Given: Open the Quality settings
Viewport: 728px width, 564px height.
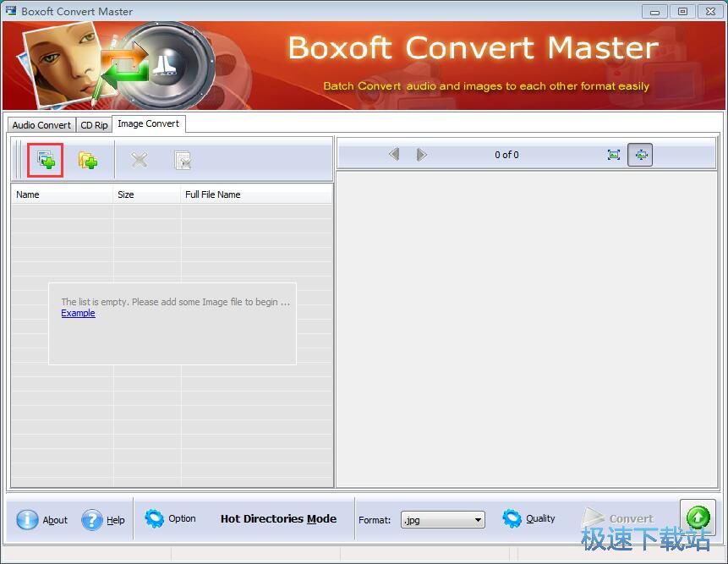Looking at the screenshot, I should point(529,519).
